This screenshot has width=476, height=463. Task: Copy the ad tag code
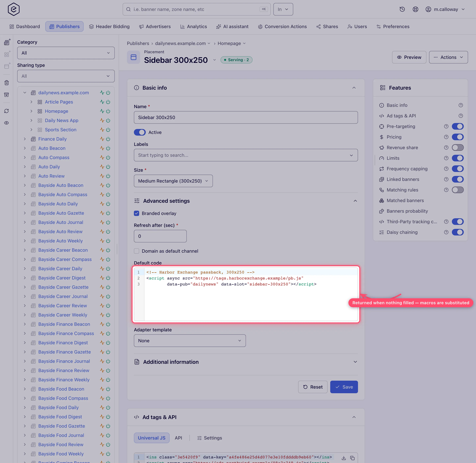[352, 458]
